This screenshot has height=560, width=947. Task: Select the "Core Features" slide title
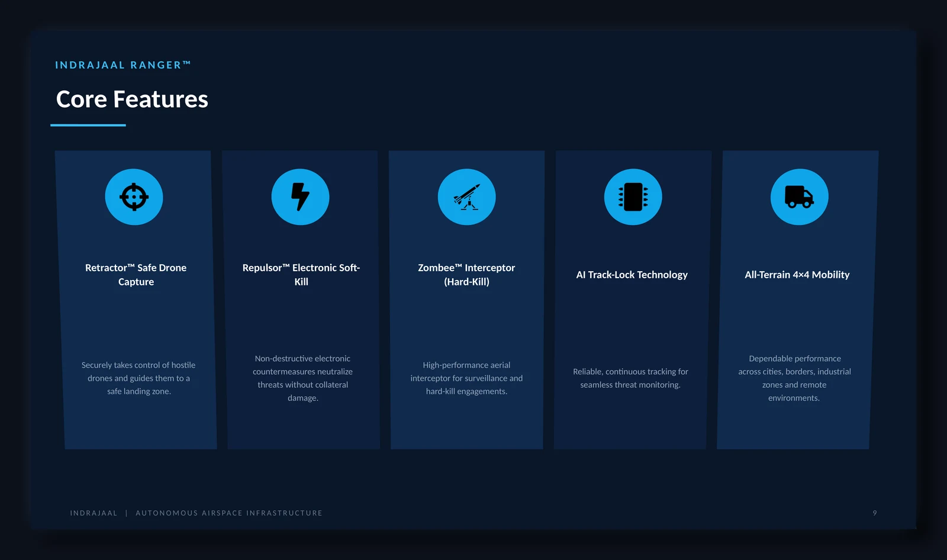point(132,99)
